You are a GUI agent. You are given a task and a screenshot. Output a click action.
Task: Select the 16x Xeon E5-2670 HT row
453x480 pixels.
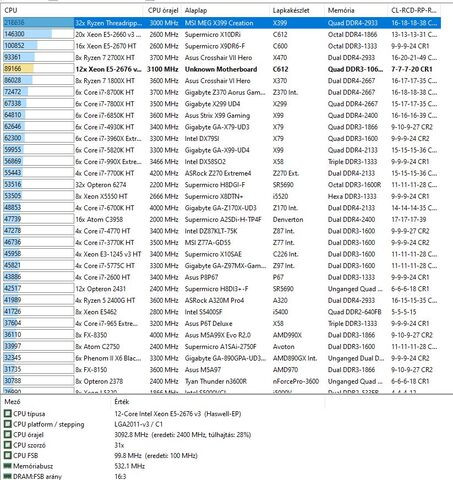click(222, 46)
